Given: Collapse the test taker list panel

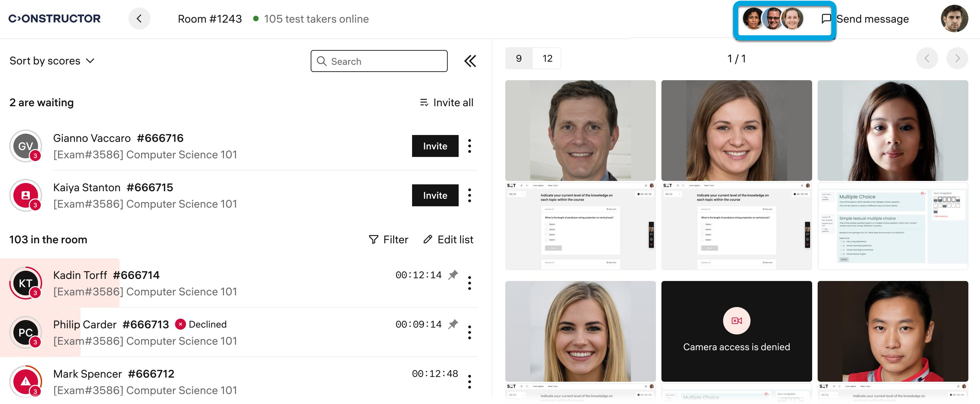Looking at the screenshot, I should pos(470,61).
